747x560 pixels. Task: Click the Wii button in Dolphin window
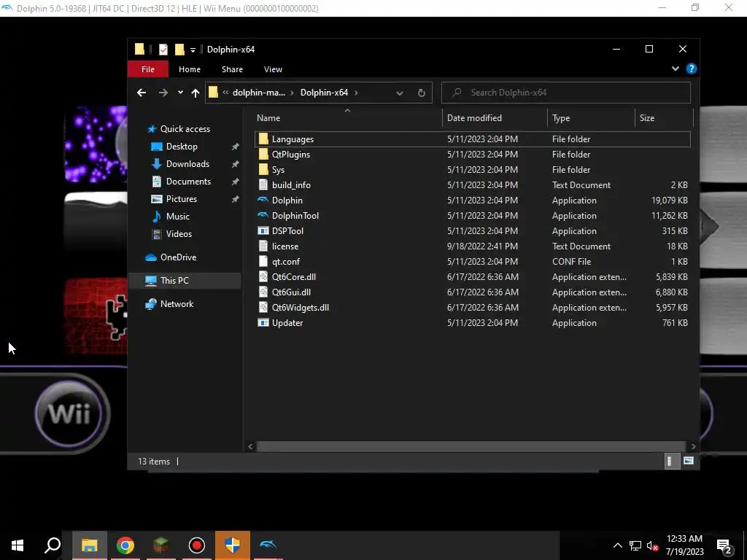click(71, 413)
